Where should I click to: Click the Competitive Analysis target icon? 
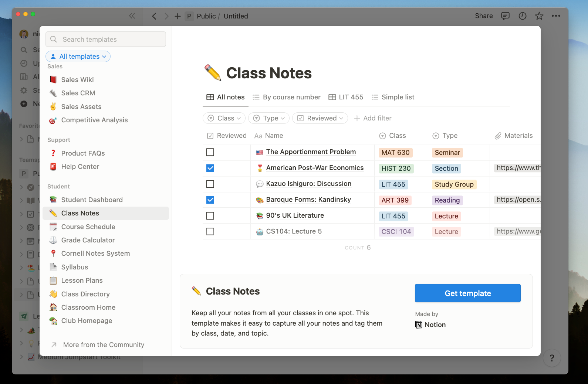53,120
